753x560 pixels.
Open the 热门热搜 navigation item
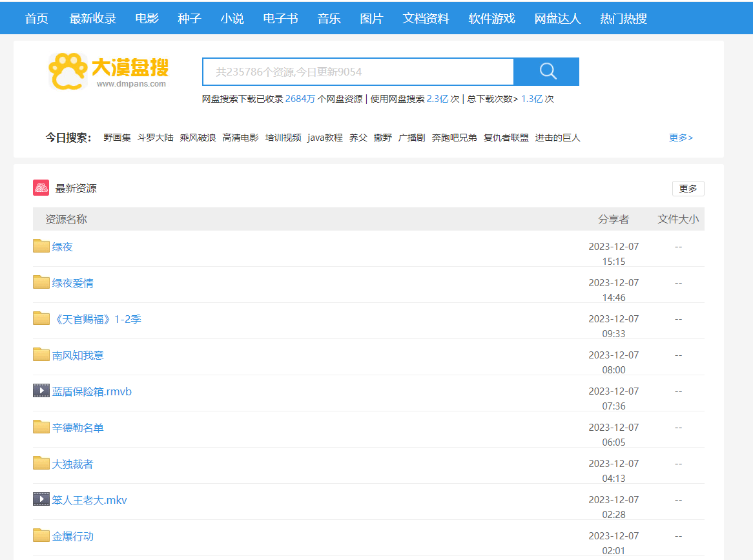[x=623, y=18]
